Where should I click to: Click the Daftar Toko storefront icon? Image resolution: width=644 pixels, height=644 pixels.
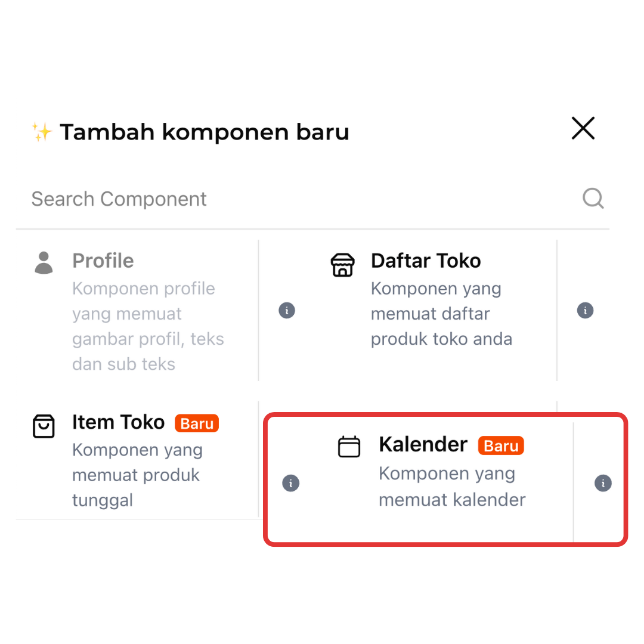[x=342, y=264]
